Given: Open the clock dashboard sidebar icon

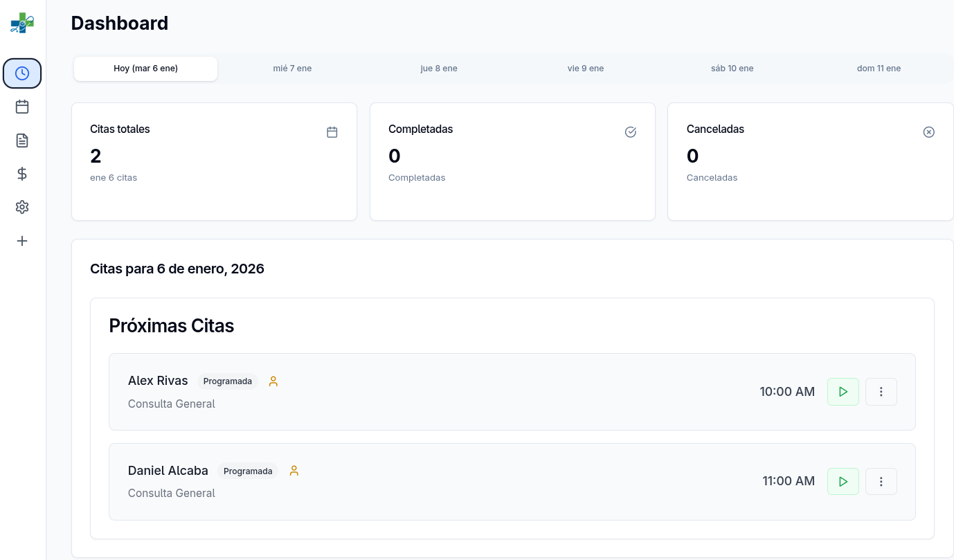Looking at the screenshot, I should point(22,73).
